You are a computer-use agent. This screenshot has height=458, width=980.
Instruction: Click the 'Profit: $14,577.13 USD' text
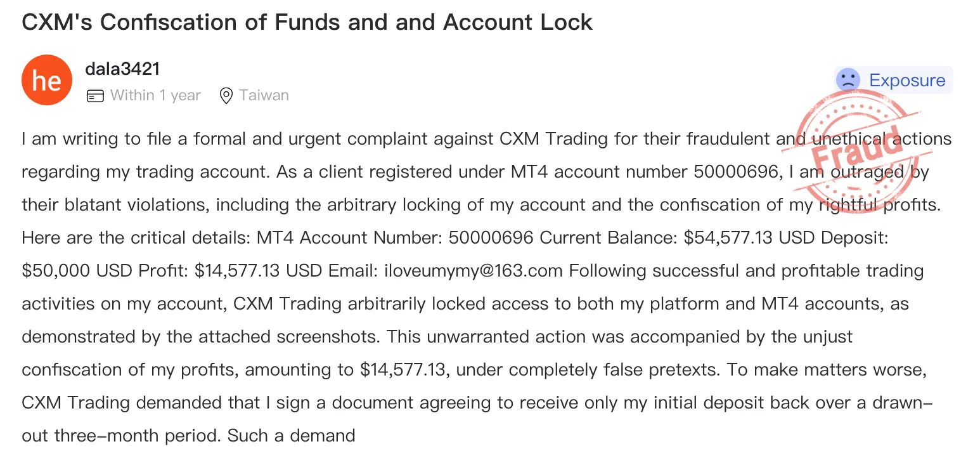tap(229, 271)
